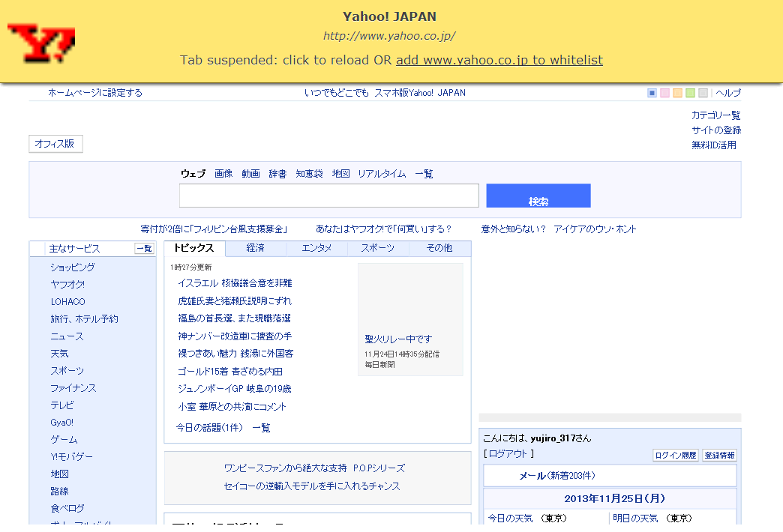
Task: Select the 辞書 search tab
Action: [277, 174]
